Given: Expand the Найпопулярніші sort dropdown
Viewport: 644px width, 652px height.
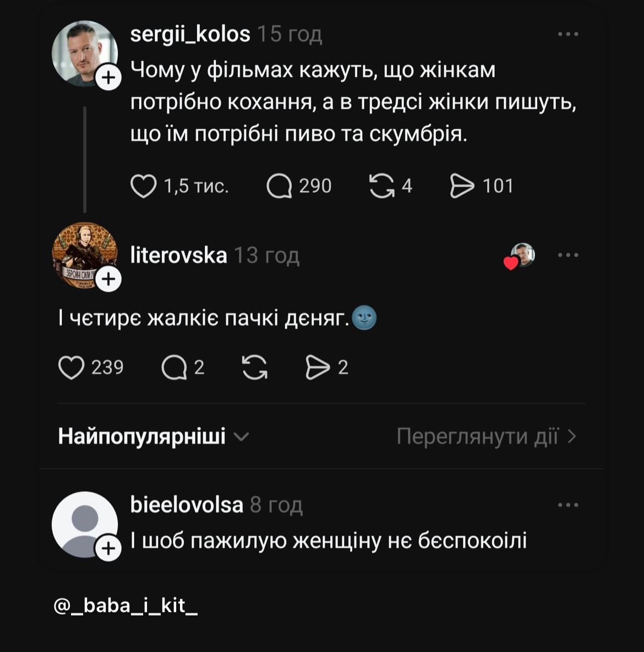Looking at the screenshot, I should pos(154,437).
